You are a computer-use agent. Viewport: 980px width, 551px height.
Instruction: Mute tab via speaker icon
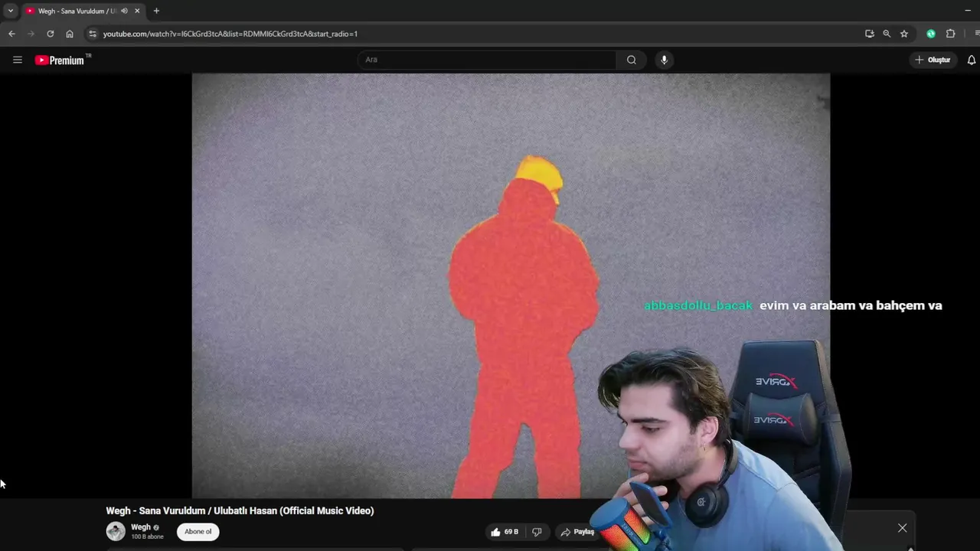point(124,11)
